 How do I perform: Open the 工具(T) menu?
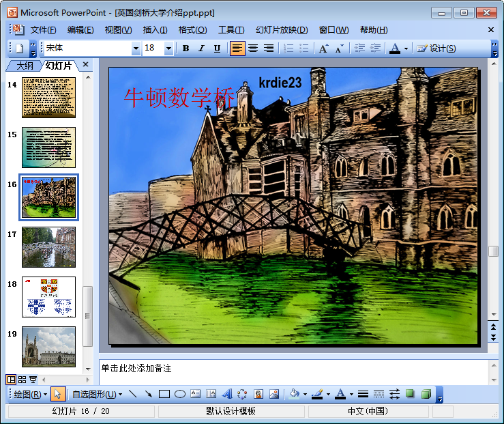[x=231, y=30]
